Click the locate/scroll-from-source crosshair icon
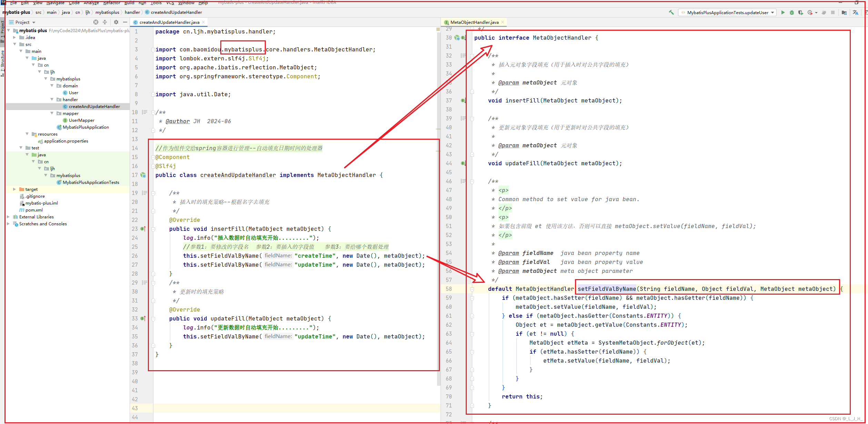Viewport: 868px width, 424px height. (96, 22)
